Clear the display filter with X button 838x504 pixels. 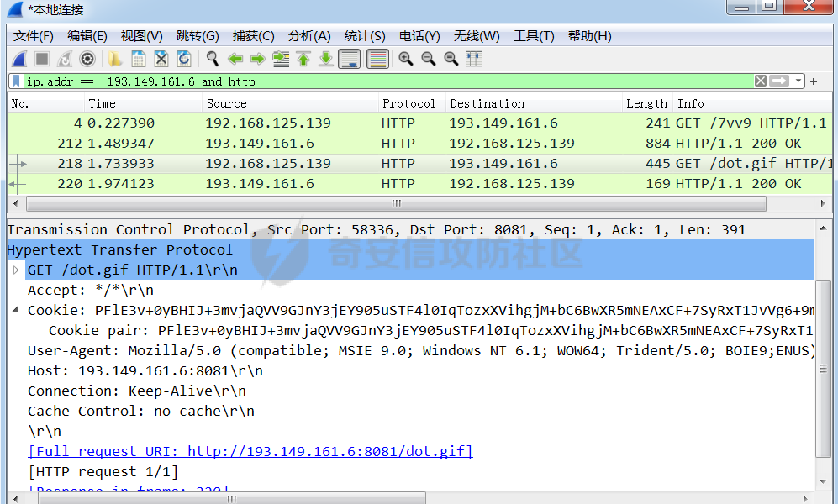coord(760,81)
